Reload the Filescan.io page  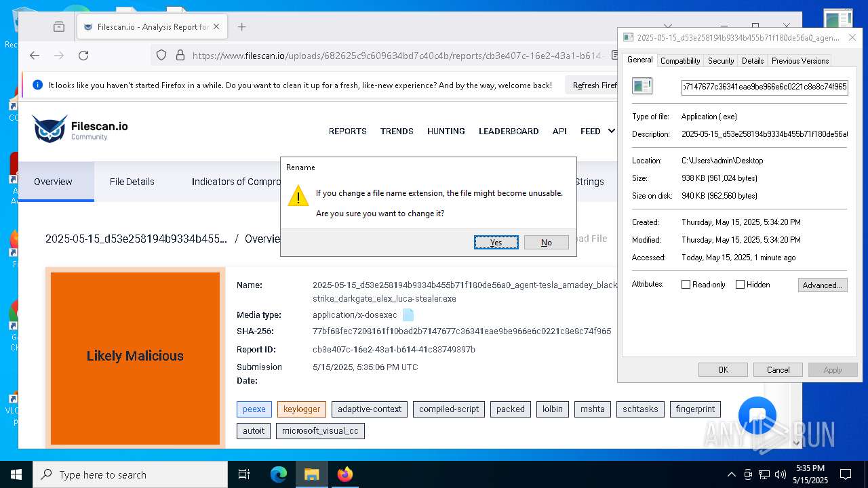(83, 56)
